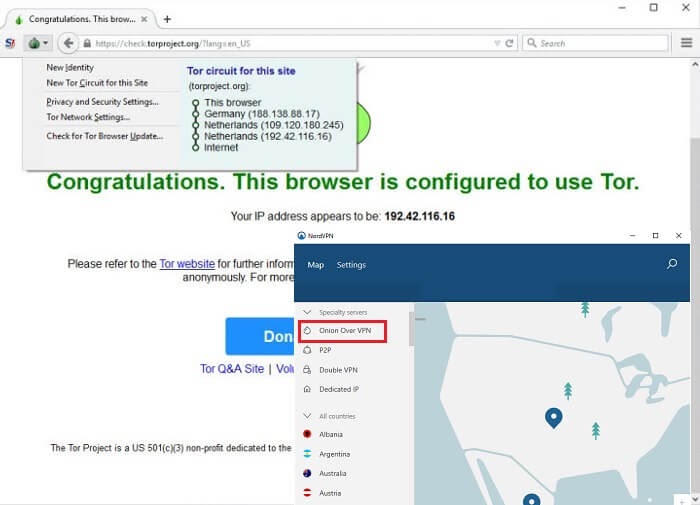Minimize the NordVPN window
700x505 pixels.
pyautogui.click(x=632, y=235)
